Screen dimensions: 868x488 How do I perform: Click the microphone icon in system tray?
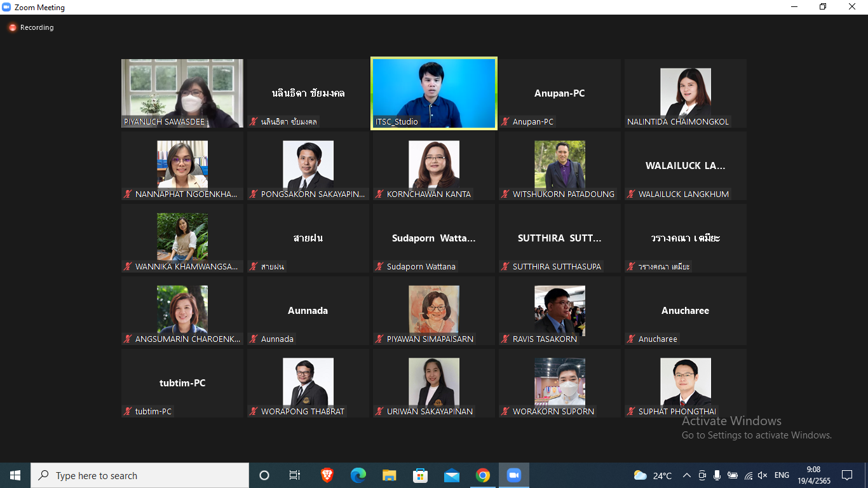(717, 475)
